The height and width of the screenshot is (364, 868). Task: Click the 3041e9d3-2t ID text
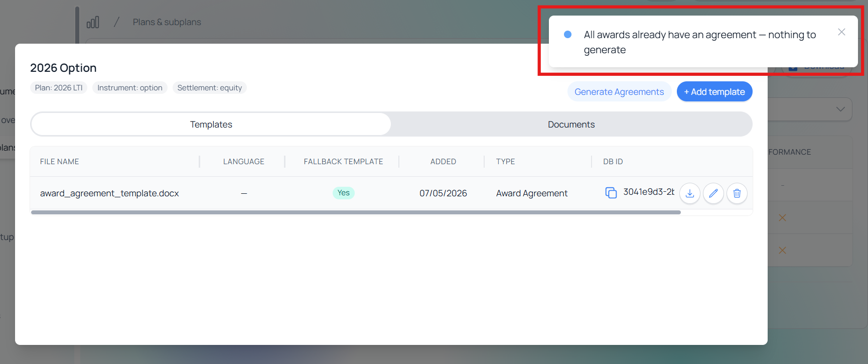point(649,192)
